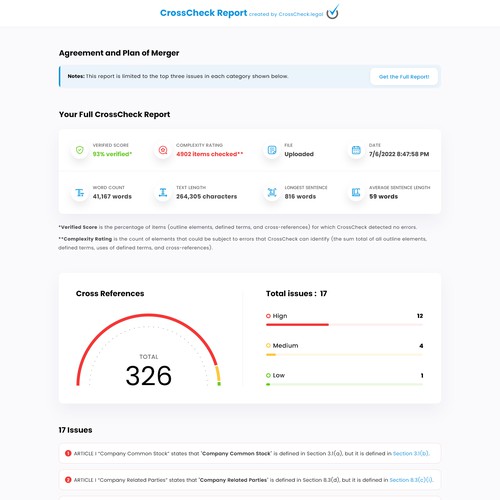Click the Agreement and Plan of Merger heading
Image resolution: width=500 pixels, height=500 pixels.
119,53
